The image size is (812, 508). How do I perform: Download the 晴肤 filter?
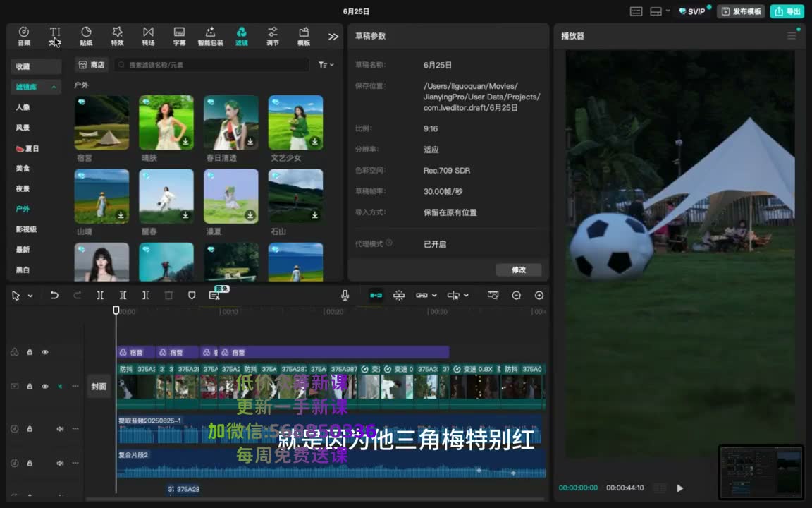point(185,141)
